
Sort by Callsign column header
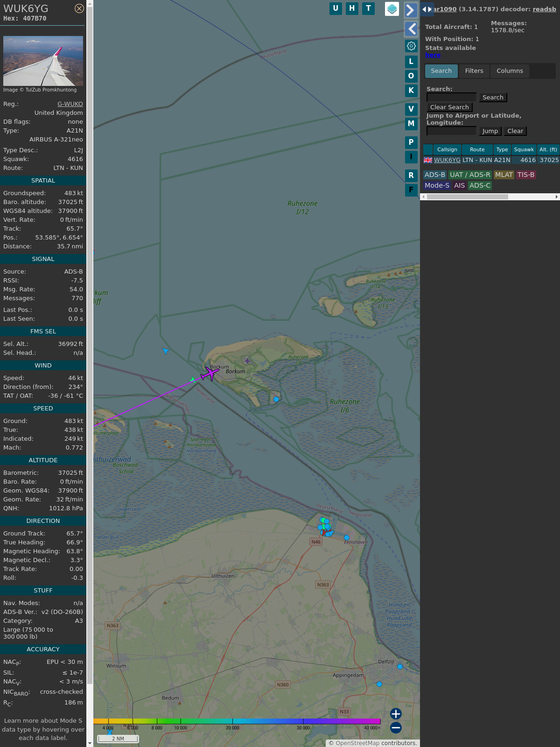click(447, 149)
